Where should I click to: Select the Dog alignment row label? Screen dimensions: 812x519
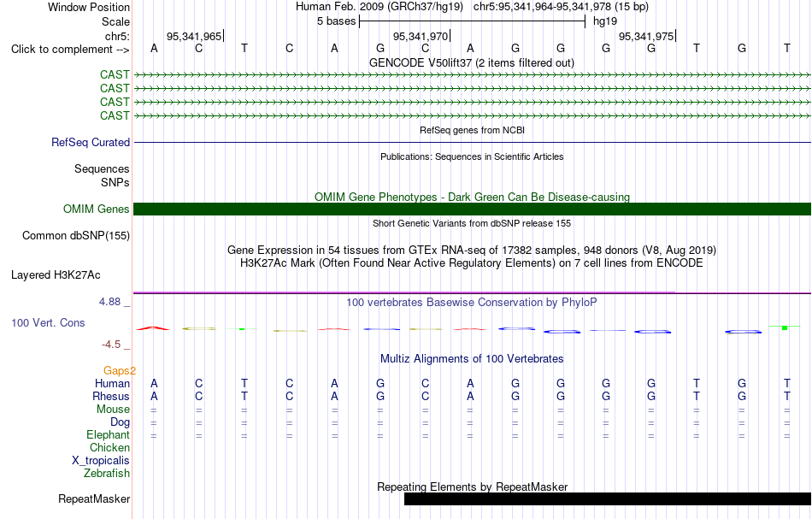point(121,422)
